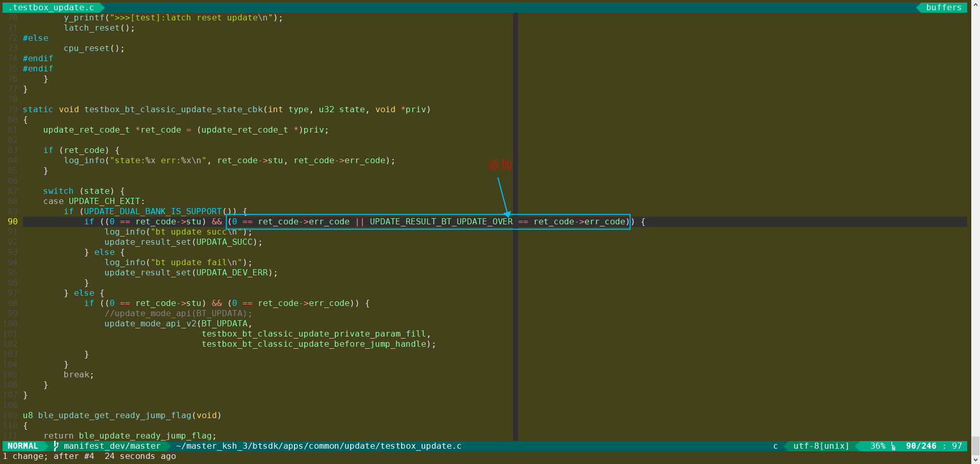Click the commented //update_mode_api(BT_UPDATA) line
Screen dimensions: 980x464
click(178, 313)
